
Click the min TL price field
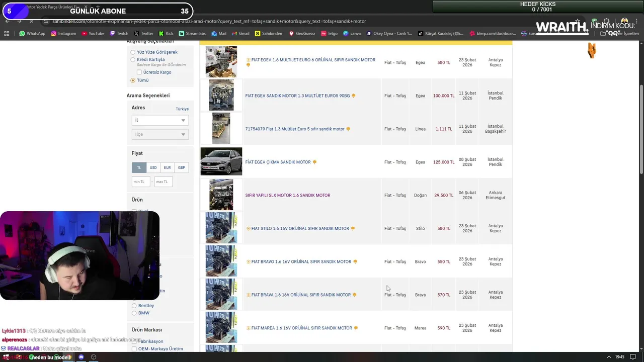141,182
